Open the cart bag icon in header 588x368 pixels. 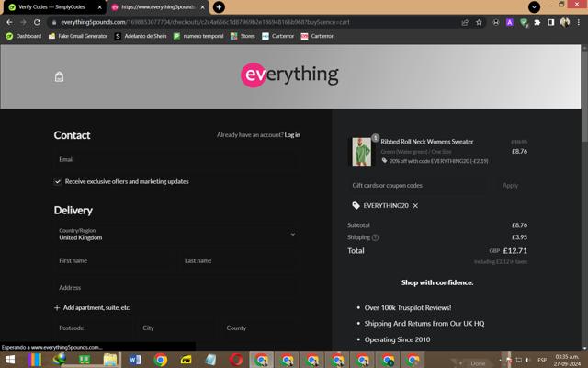pyautogui.click(x=59, y=77)
